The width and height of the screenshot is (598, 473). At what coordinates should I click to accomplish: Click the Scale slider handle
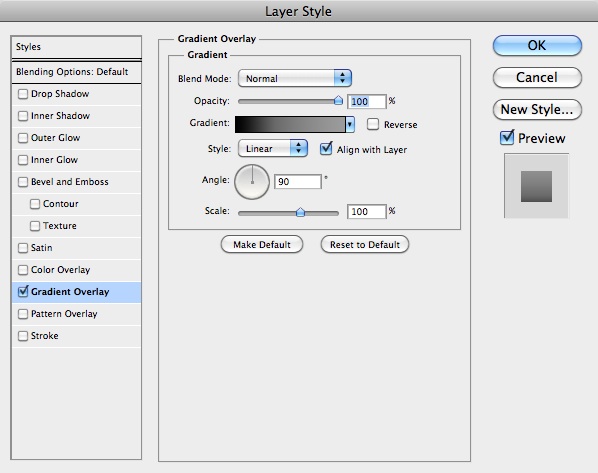[300, 212]
